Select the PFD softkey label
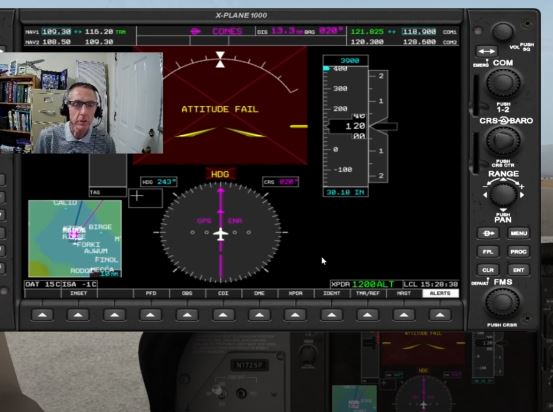553x412 pixels. tap(151, 293)
